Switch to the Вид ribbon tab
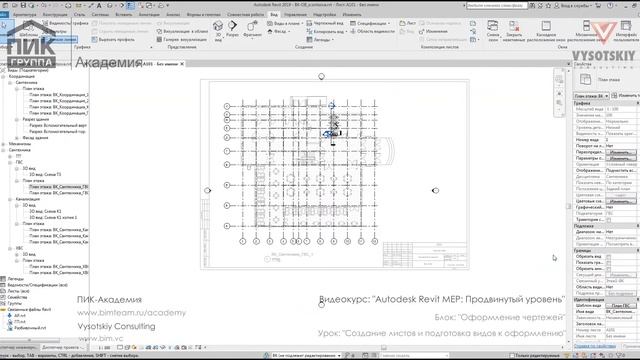This screenshot has height=360, width=640. pyautogui.click(x=274, y=15)
